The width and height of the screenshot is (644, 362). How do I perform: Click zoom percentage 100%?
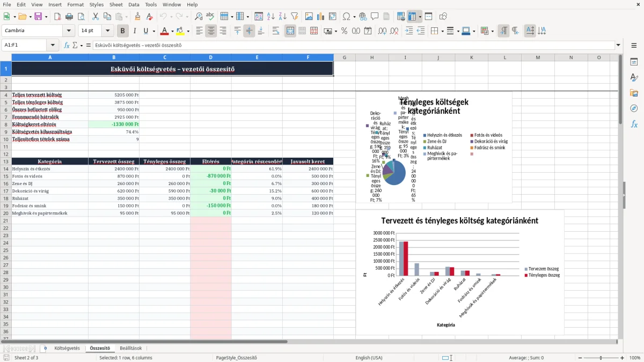[x=635, y=358]
